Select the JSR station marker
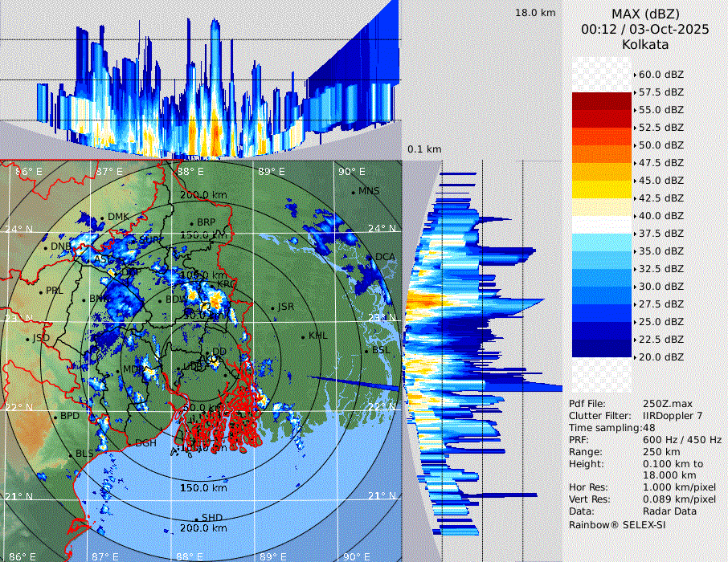The height and width of the screenshot is (562, 728). [272, 307]
